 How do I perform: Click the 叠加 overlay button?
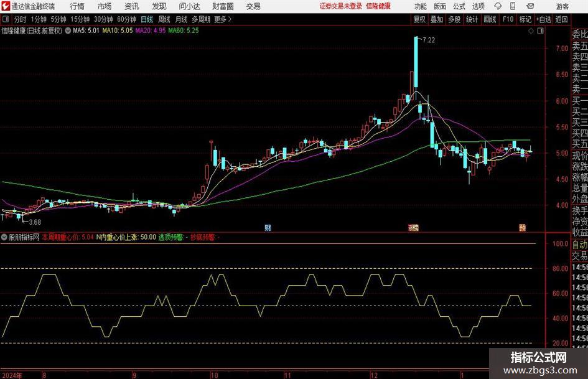437,19
